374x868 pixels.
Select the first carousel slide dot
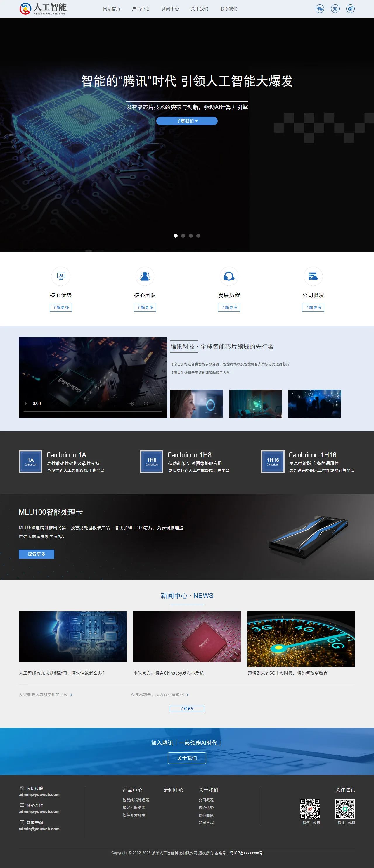click(x=176, y=236)
